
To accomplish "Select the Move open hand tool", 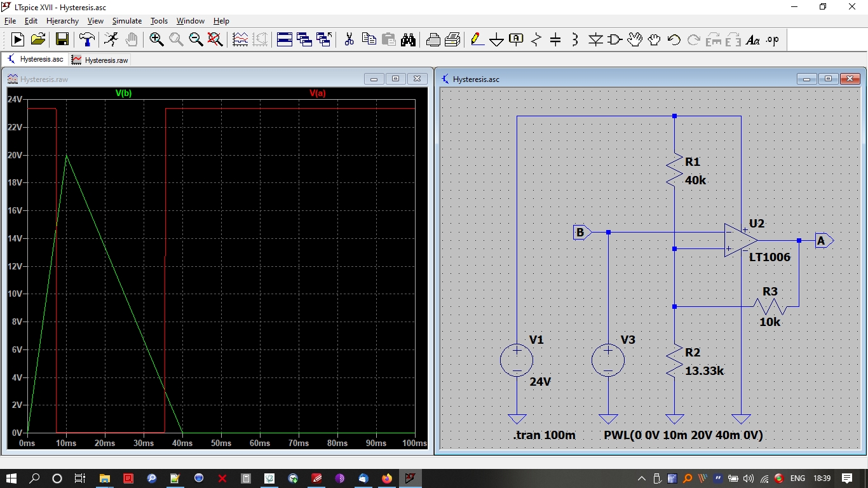I will coord(635,39).
